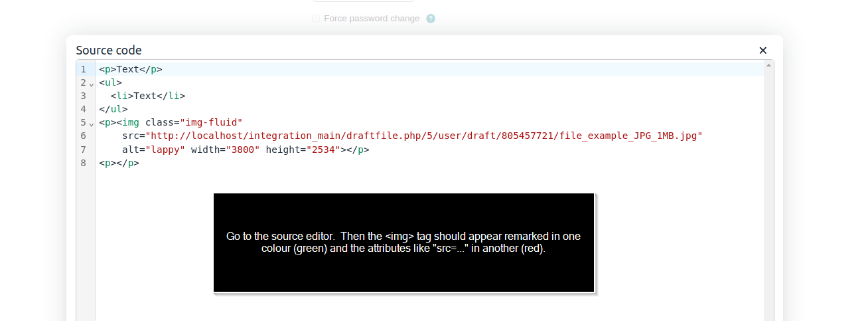Image resolution: width=868 pixels, height=321 pixels.
Task: Click the closing </ul> tag line
Action: [x=113, y=109]
